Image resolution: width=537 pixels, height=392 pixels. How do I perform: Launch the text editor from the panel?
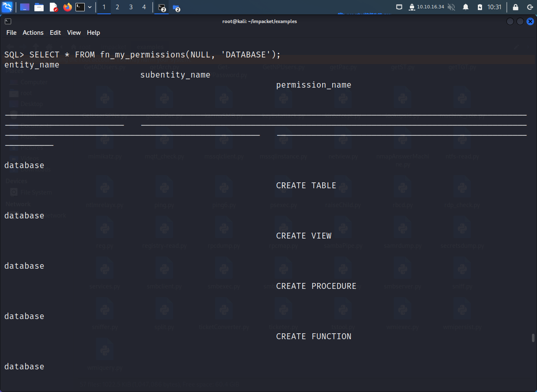(x=53, y=7)
